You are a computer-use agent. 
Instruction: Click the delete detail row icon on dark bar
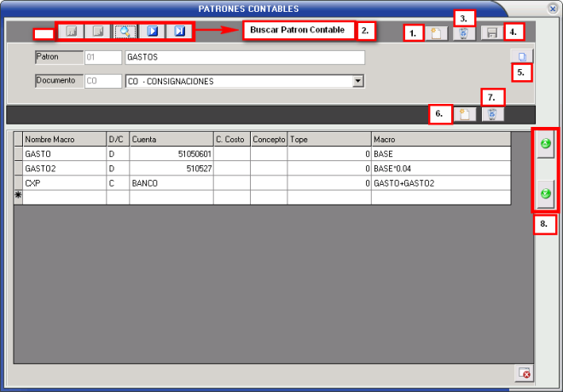click(492, 114)
